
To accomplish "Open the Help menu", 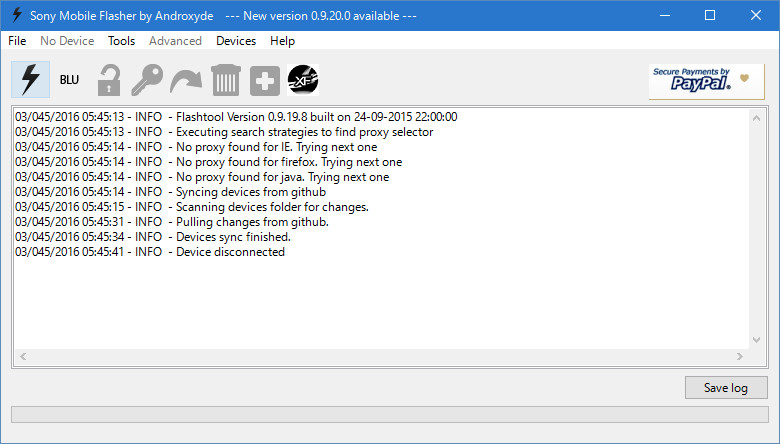I will (283, 41).
